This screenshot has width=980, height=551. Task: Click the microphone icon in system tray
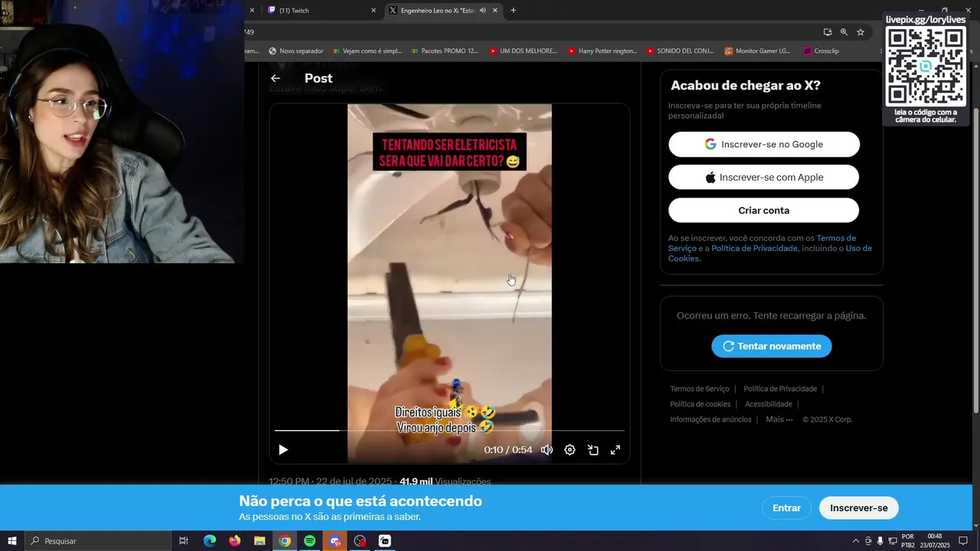[x=880, y=541]
